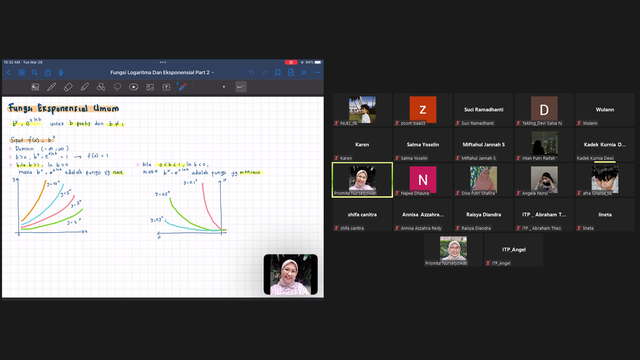
Task: Select ITP _ Abraham Theo participant tile
Action: tap(544, 215)
